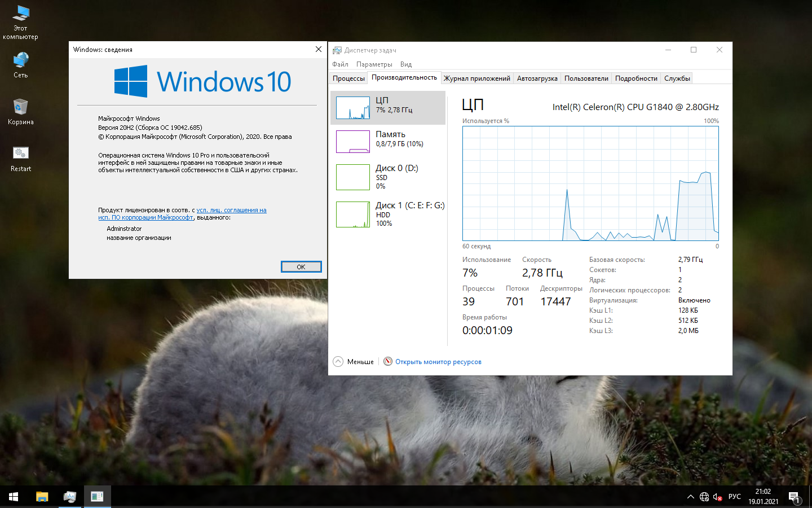Select the winver taskbar icon

pyautogui.click(x=97, y=497)
